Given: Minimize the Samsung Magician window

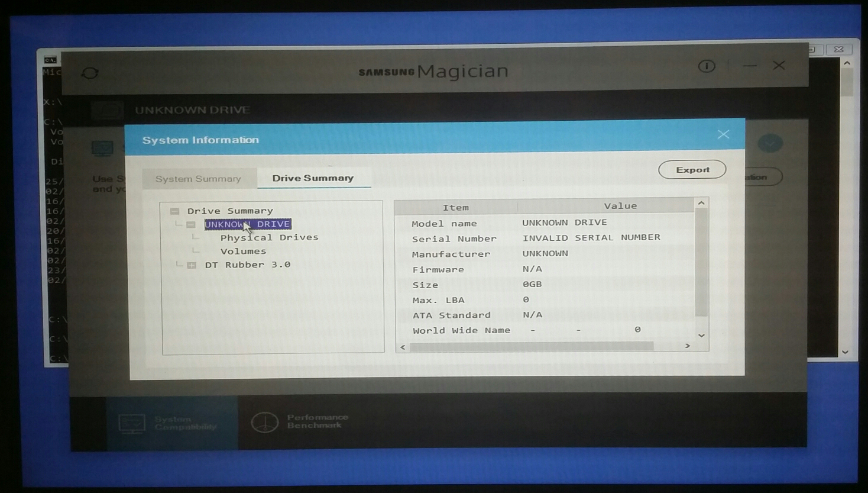Looking at the screenshot, I should pyautogui.click(x=750, y=66).
